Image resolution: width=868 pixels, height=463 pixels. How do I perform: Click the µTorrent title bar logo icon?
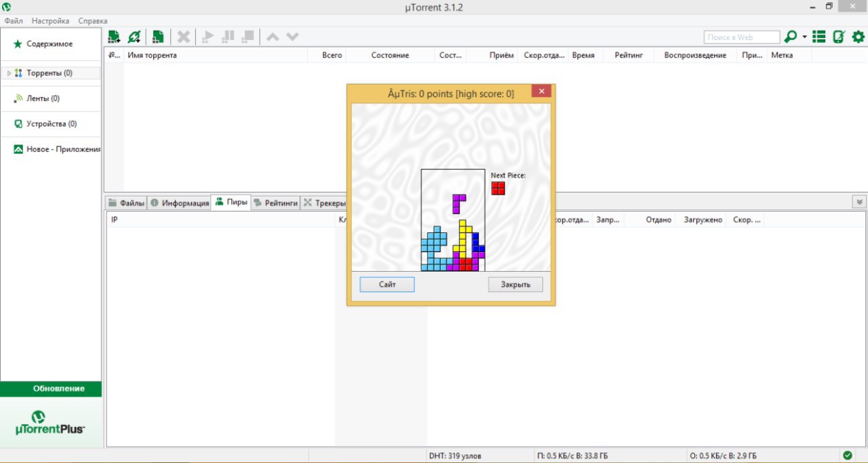[x=7, y=7]
